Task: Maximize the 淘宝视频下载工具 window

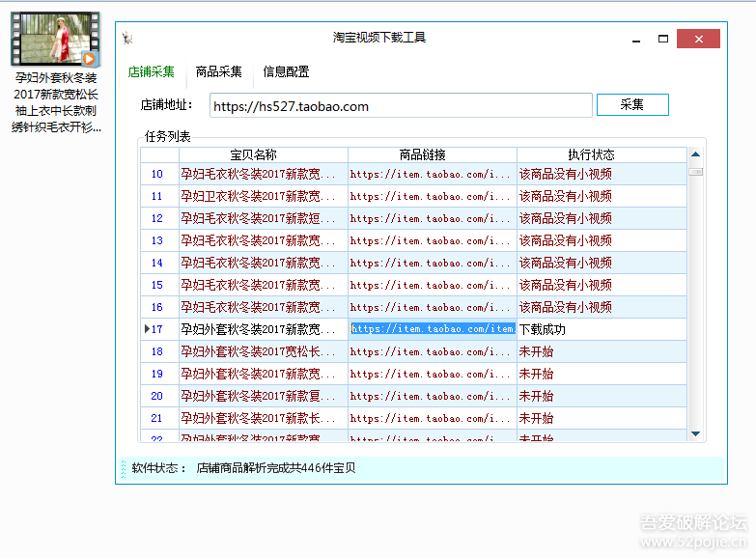Action: point(663,39)
